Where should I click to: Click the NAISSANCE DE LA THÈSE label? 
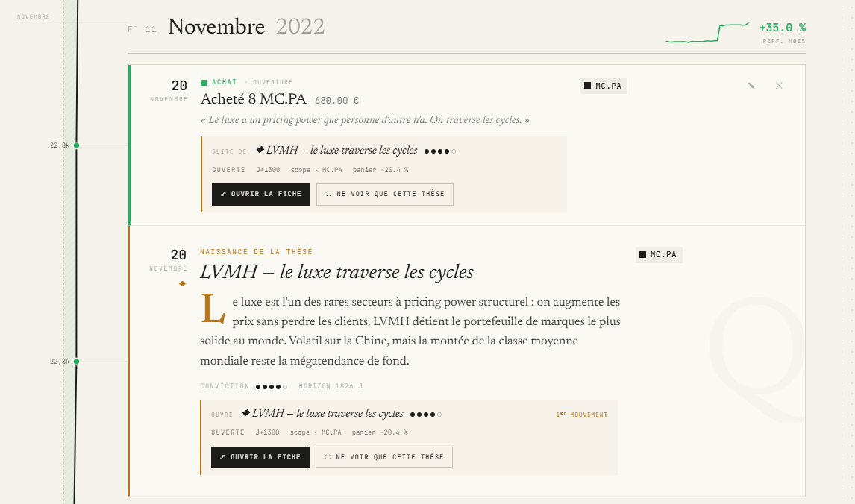click(257, 252)
